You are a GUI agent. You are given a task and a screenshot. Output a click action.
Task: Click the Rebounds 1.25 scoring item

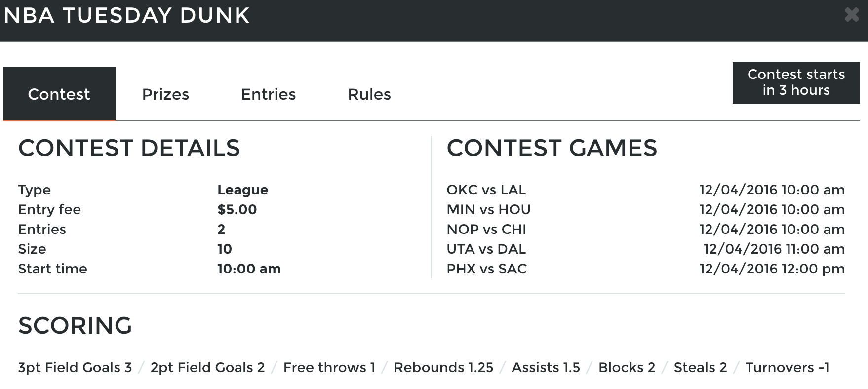pyautogui.click(x=443, y=367)
